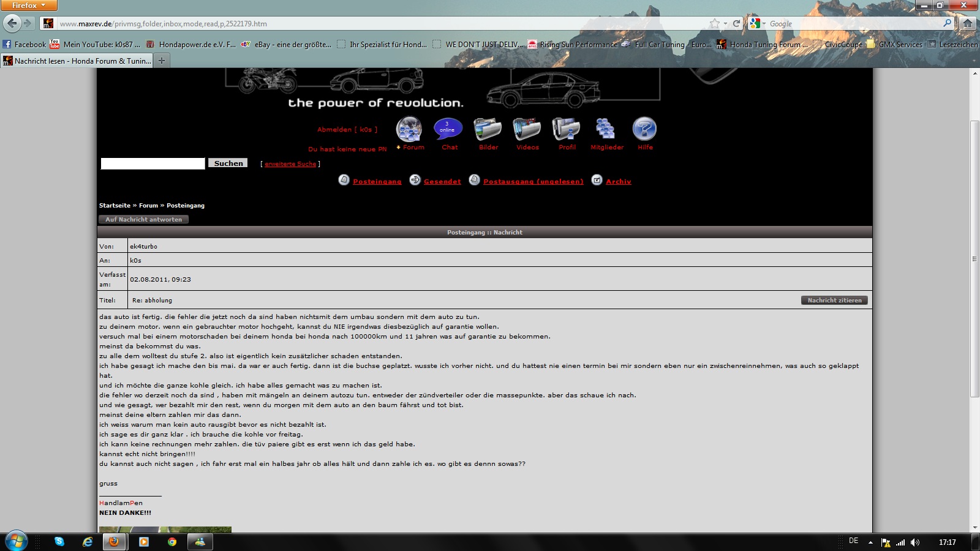Expand the URL history dropdown arrow
The height and width of the screenshot is (551, 980).
coord(725,23)
